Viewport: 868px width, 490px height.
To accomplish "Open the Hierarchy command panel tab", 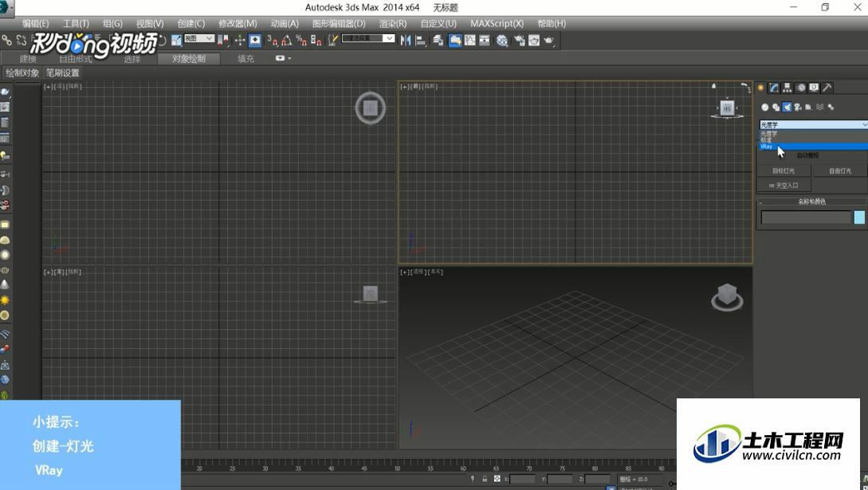I will point(787,88).
